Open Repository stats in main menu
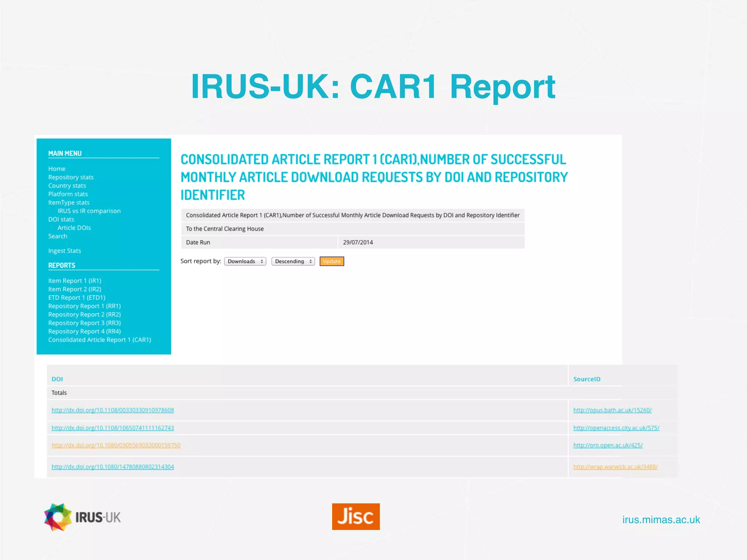The height and width of the screenshot is (560, 747). pyautogui.click(x=71, y=177)
